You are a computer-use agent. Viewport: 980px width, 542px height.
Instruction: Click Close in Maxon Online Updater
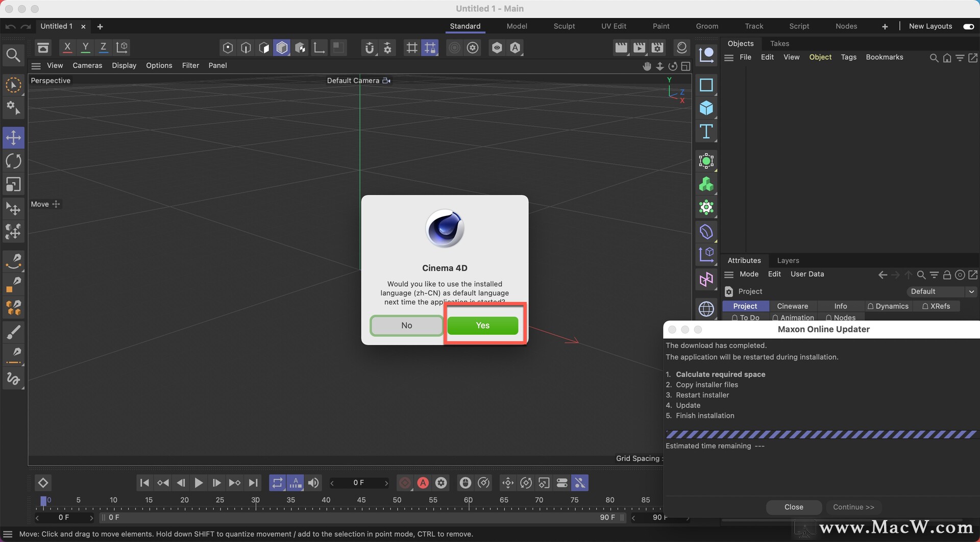tap(794, 507)
